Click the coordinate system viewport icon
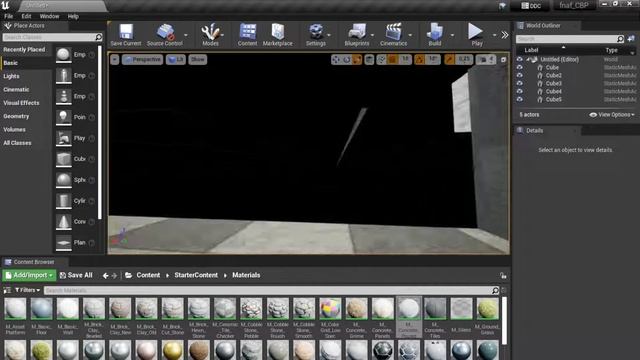640x360 pixels. tap(369, 60)
